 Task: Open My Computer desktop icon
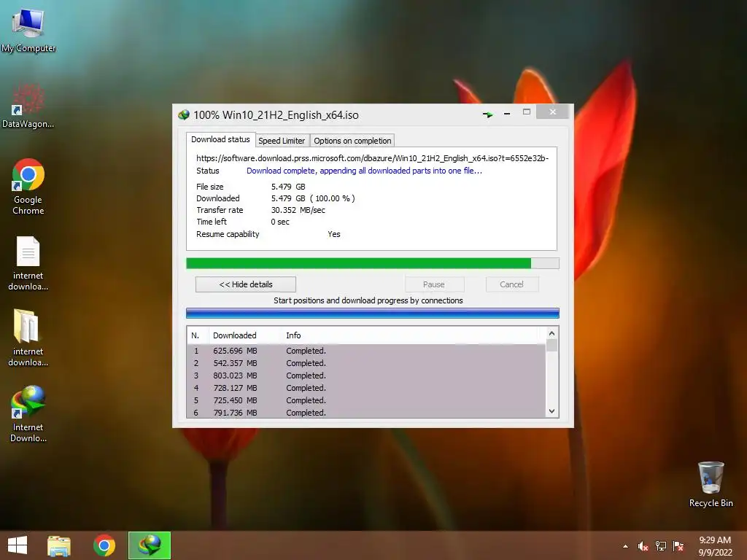click(x=28, y=29)
